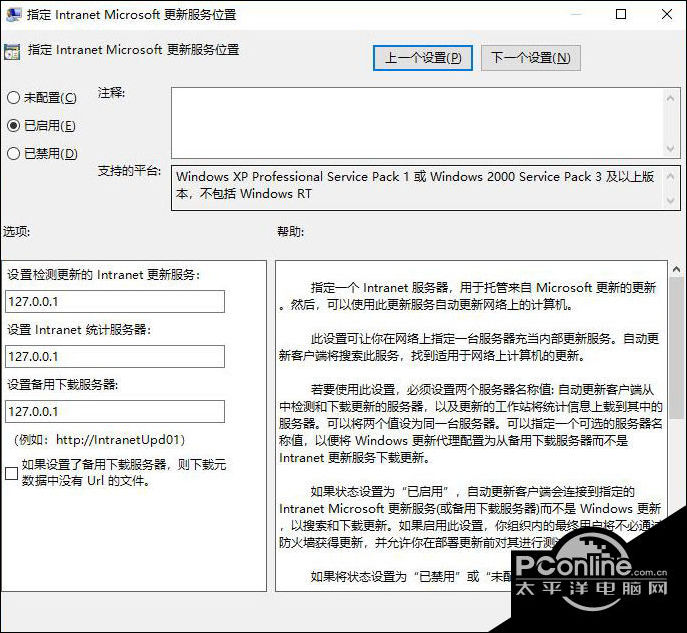This screenshot has width=687, height=633.
Task: Click the help panel vertical scrollbar thumb
Action: pos(677,347)
